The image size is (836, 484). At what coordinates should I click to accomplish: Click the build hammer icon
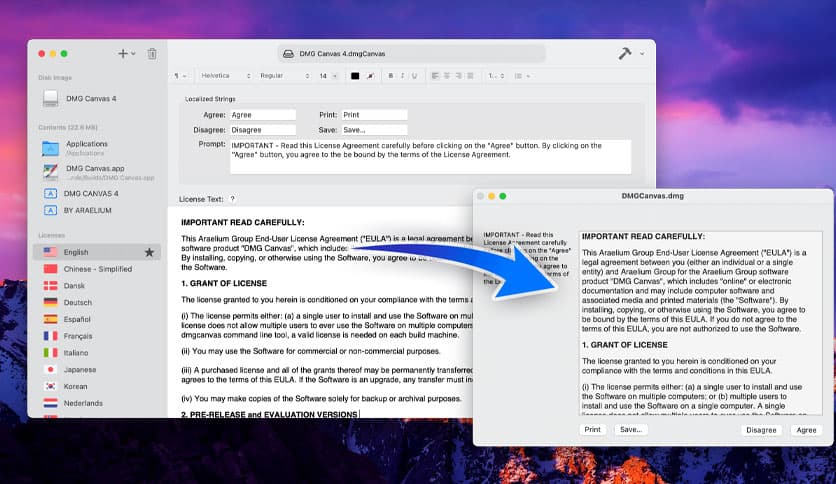point(624,53)
